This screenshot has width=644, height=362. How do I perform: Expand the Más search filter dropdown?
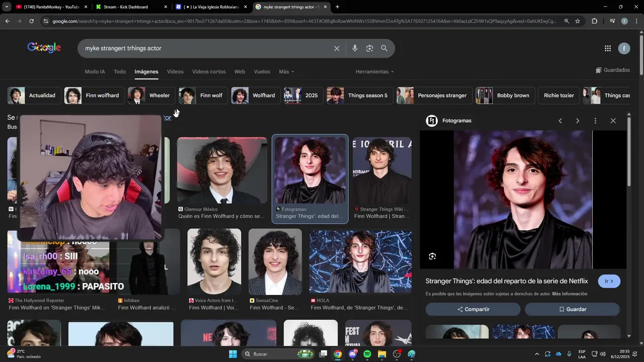286,72
